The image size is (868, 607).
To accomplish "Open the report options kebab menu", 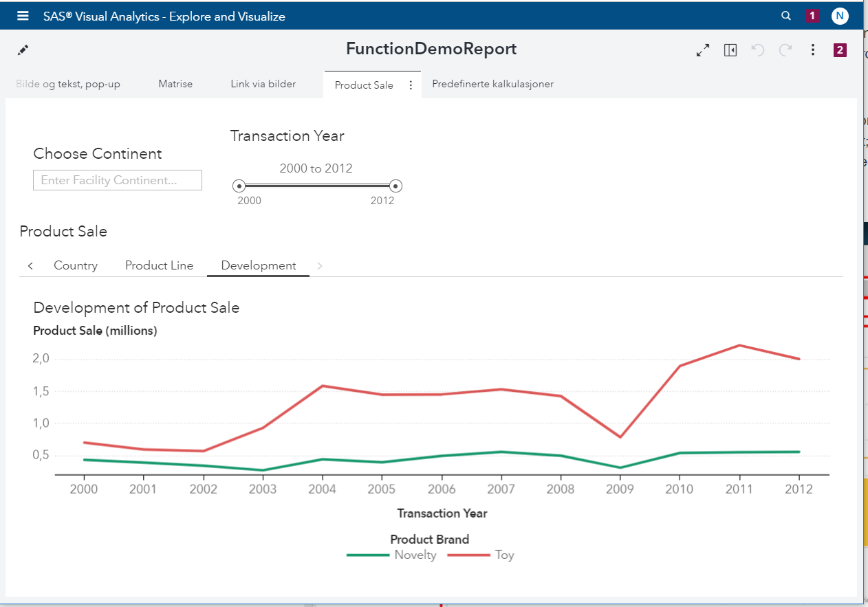I will [812, 49].
